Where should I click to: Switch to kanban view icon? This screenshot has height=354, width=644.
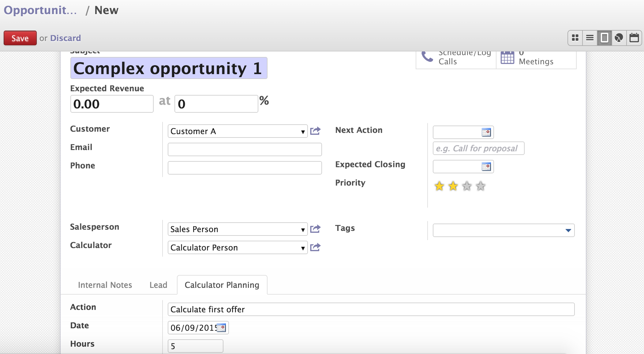click(575, 38)
